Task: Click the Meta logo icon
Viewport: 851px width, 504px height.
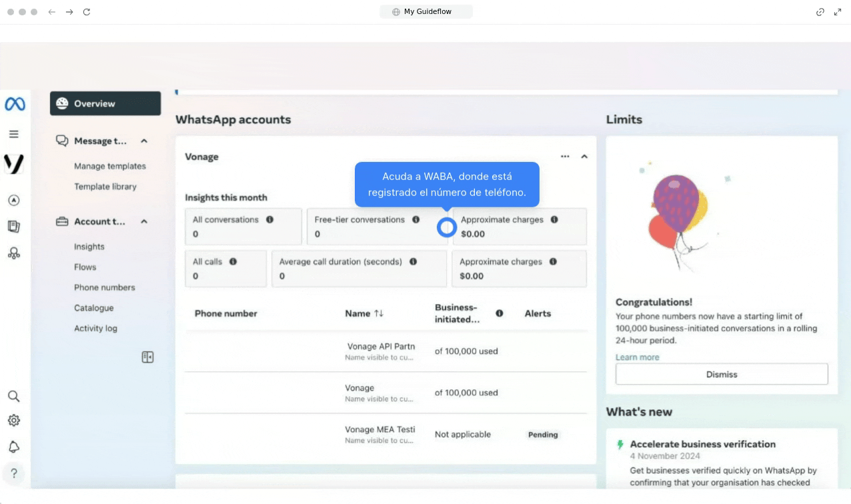Action: pyautogui.click(x=15, y=104)
